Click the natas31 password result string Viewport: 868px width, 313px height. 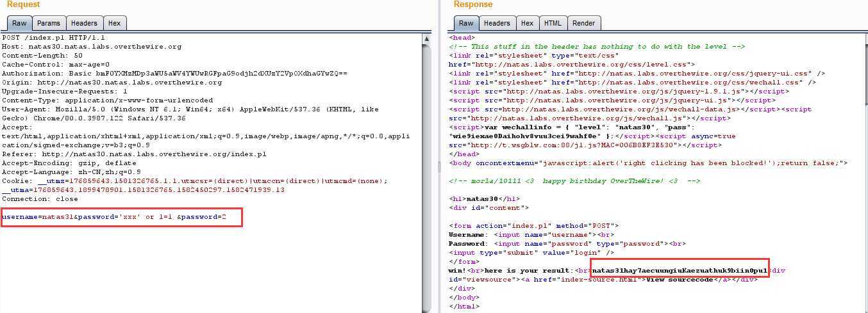pos(679,271)
